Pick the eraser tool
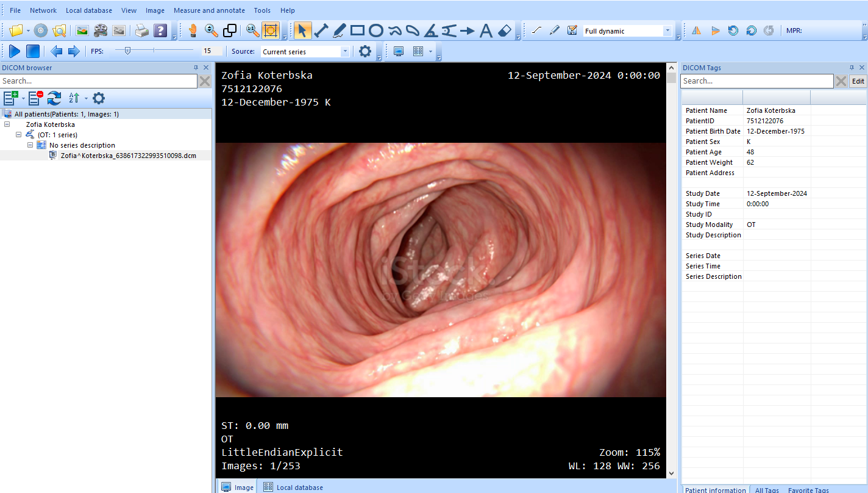The width and height of the screenshot is (868, 493). (505, 31)
